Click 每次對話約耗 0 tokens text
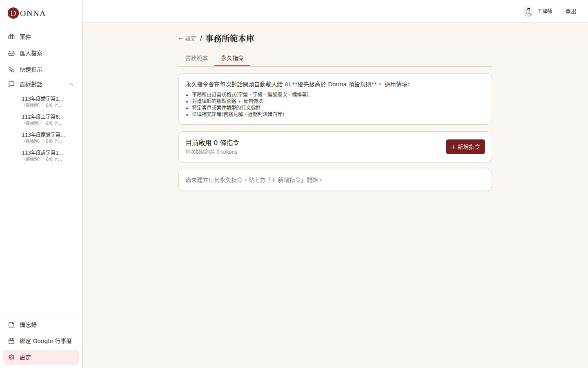 click(x=211, y=152)
